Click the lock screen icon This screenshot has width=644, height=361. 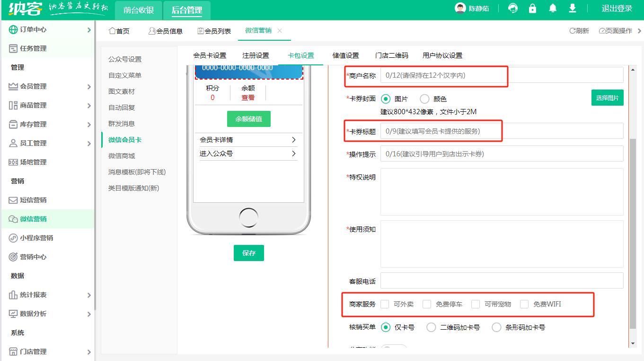(x=533, y=9)
